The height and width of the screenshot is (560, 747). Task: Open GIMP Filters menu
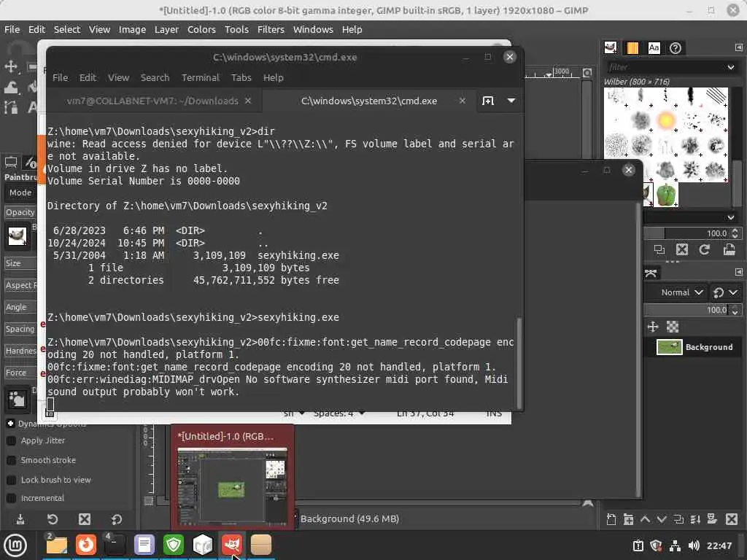271,29
